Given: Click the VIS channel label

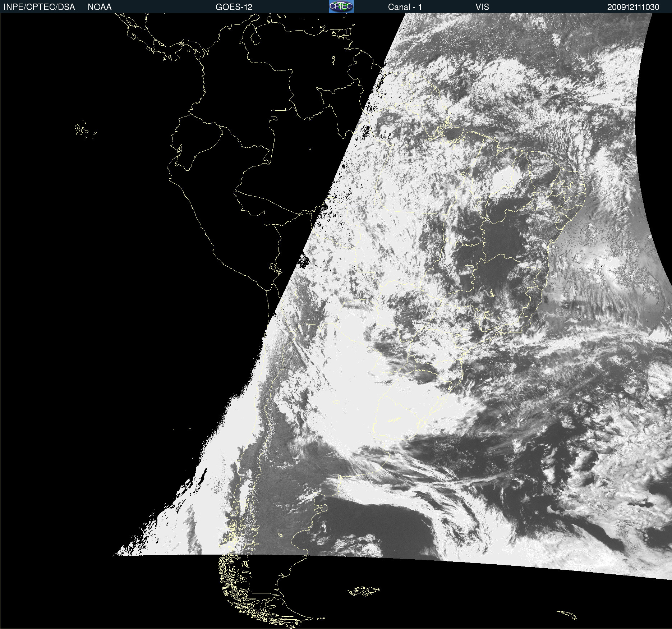Looking at the screenshot, I should tap(482, 7).
